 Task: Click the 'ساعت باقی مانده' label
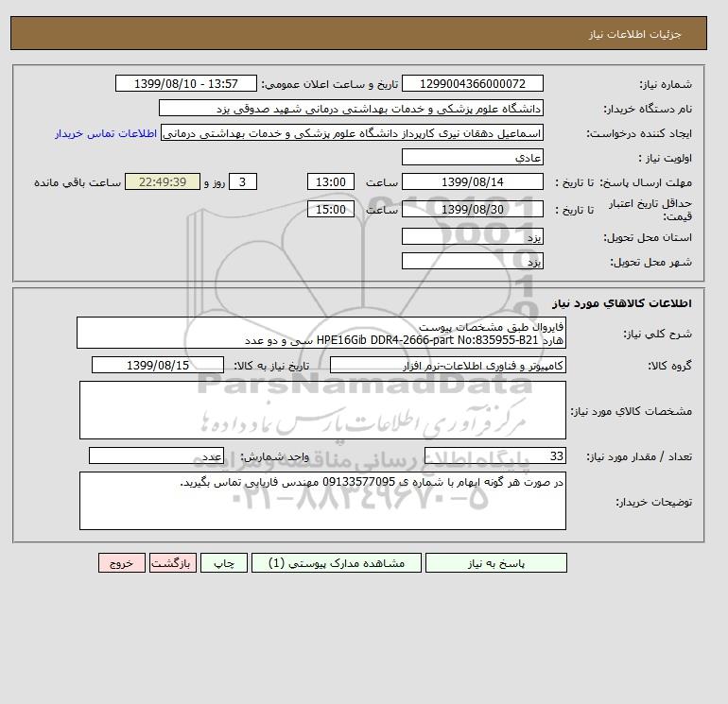point(78,182)
